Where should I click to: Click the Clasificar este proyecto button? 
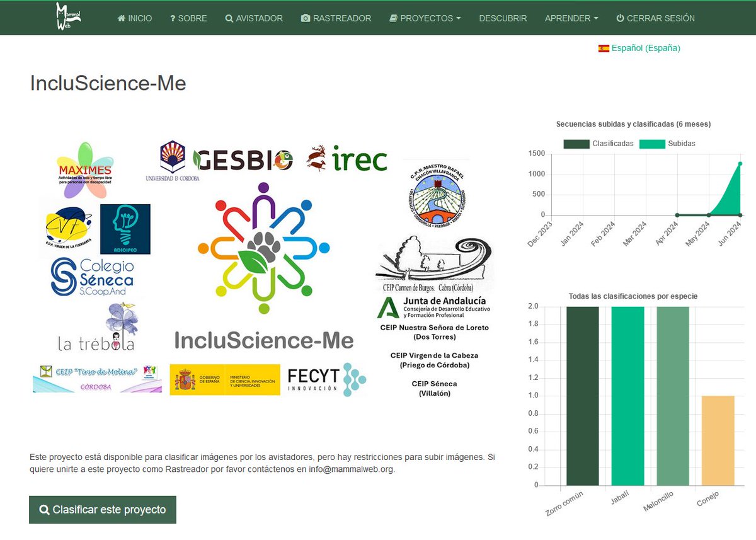pyautogui.click(x=103, y=510)
